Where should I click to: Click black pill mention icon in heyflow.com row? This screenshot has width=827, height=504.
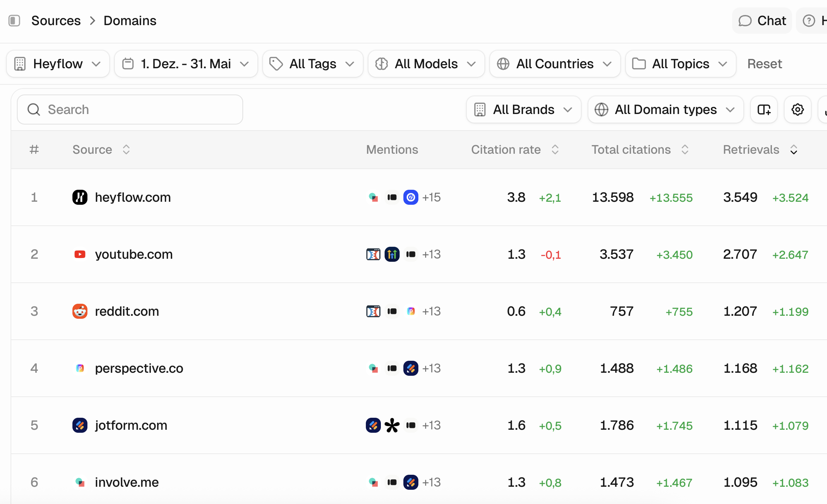coord(392,197)
